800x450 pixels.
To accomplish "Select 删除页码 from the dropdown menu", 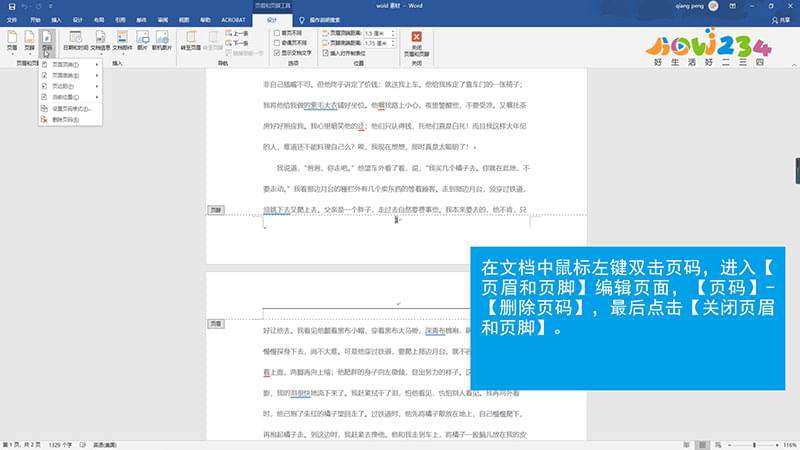I will tap(65, 118).
